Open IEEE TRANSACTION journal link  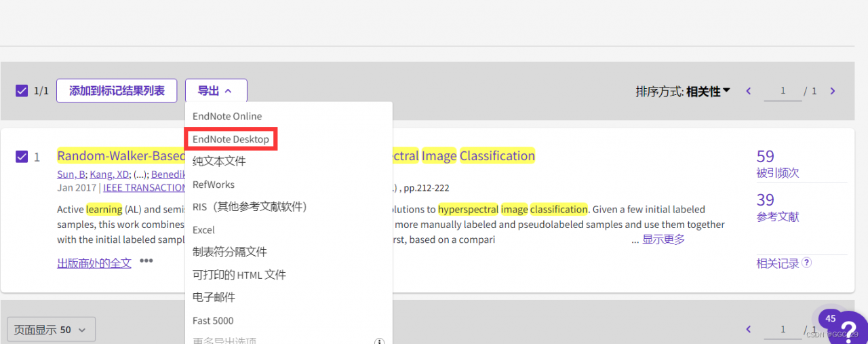pyautogui.click(x=144, y=187)
